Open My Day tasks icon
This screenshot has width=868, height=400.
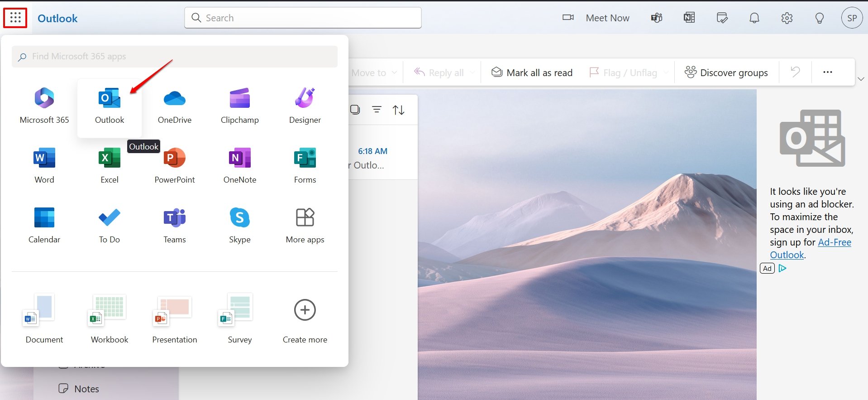[722, 18]
